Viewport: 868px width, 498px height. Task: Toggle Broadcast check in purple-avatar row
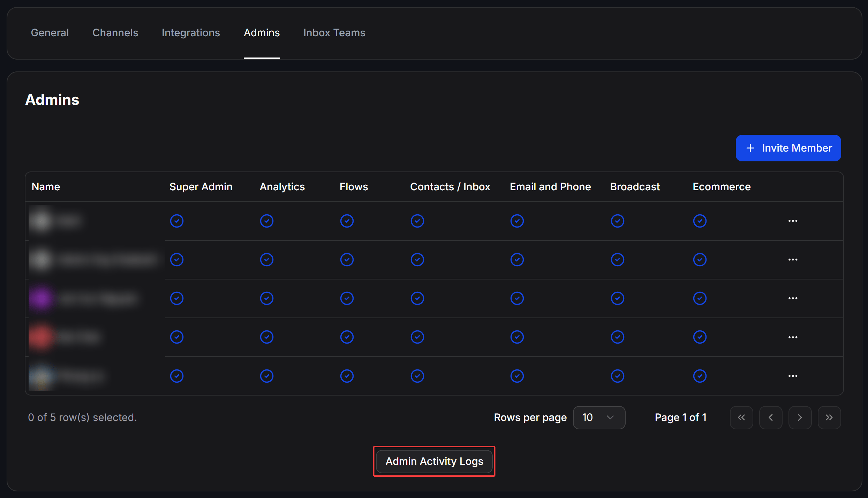coord(618,298)
